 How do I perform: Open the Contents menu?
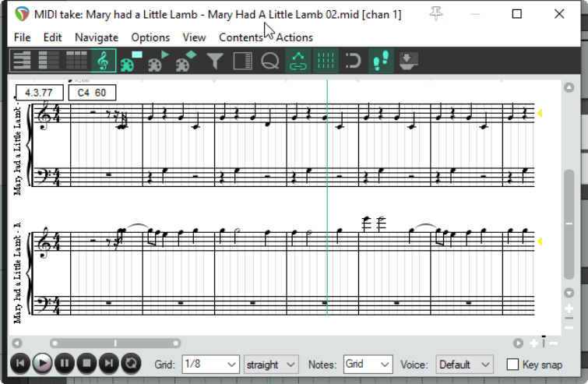pyautogui.click(x=241, y=37)
